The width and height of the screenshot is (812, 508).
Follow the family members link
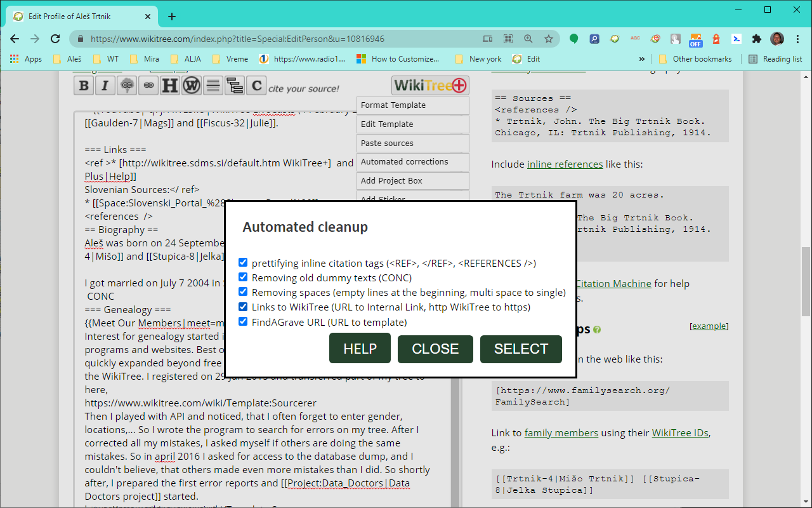pyautogui.click(x=561, y=432)
